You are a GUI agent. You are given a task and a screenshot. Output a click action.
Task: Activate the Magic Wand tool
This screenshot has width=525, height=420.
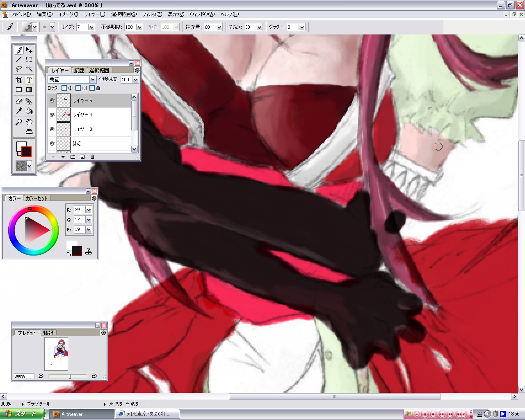29,69
